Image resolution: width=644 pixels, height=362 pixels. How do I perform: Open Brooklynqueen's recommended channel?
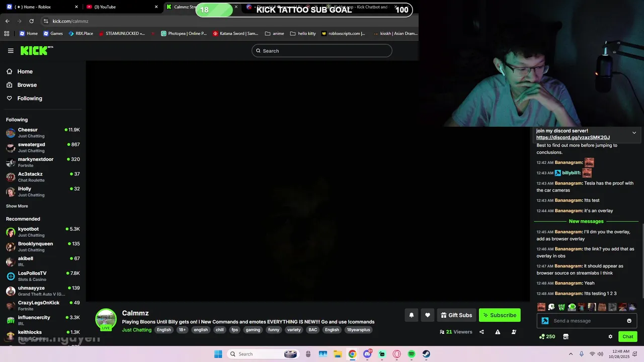(43, 246)
